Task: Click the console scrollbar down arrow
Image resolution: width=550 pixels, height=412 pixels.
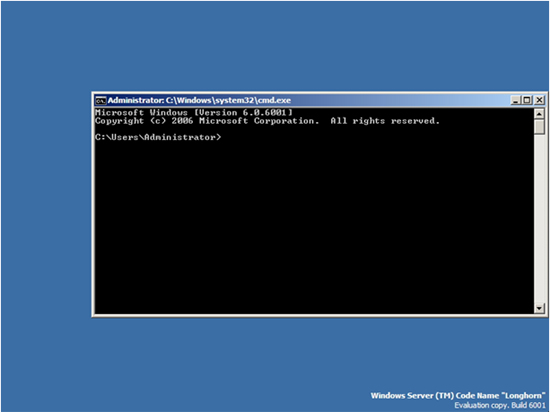Action: 539,308
